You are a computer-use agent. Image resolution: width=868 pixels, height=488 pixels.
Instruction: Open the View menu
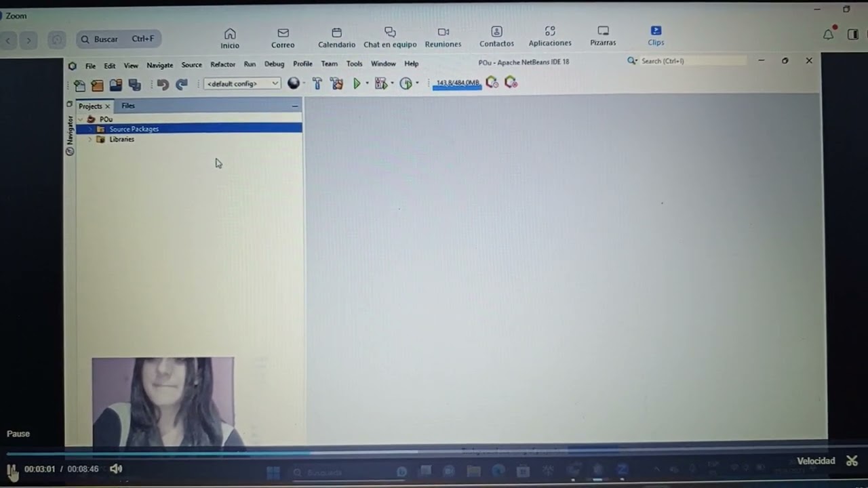131,66
